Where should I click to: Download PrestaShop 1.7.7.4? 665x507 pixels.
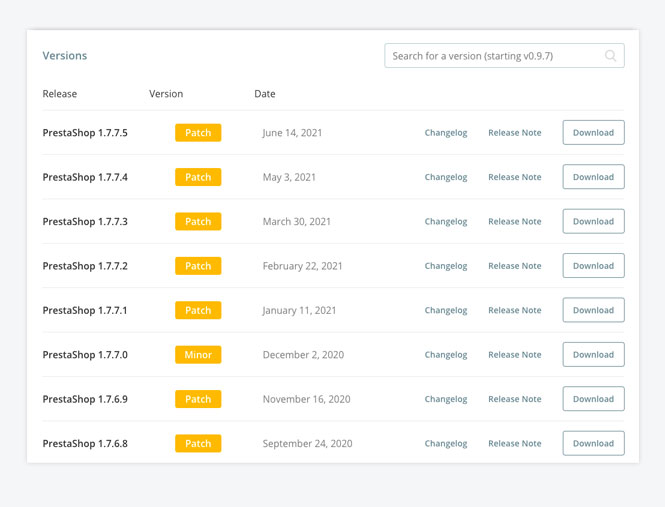pyautogui.click(x=593, y=177)
